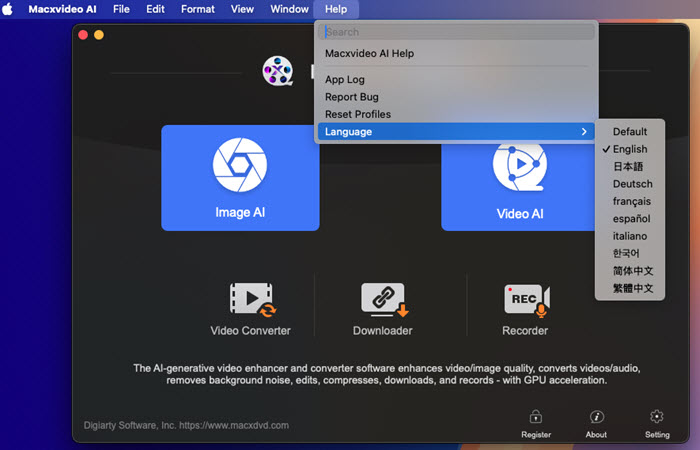
Task: Choose Macxvideo AI Help entry
Action: click(x=456, y=54)
